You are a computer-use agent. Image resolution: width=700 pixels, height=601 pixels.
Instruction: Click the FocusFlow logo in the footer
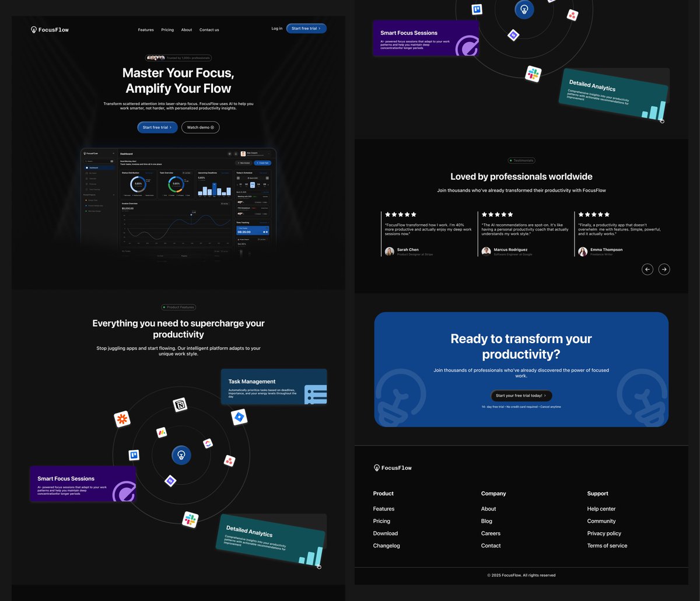[393, 468]
